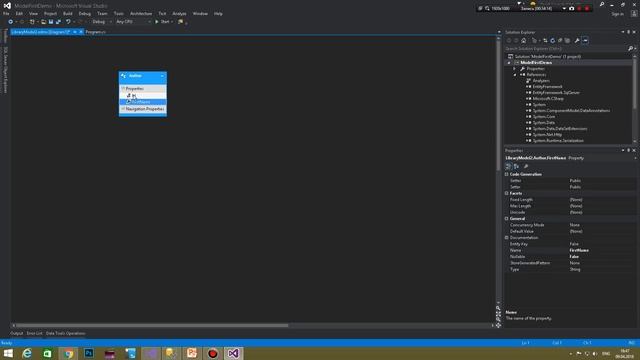Click Name property value FirstName

[x=579, y=250]
